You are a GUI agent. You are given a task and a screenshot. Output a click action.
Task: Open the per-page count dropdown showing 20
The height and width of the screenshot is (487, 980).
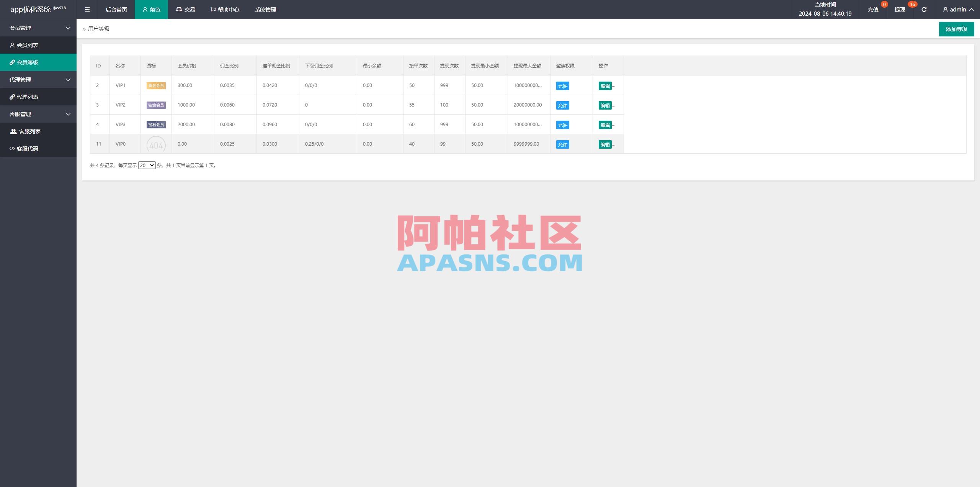(x=146, y=165)
